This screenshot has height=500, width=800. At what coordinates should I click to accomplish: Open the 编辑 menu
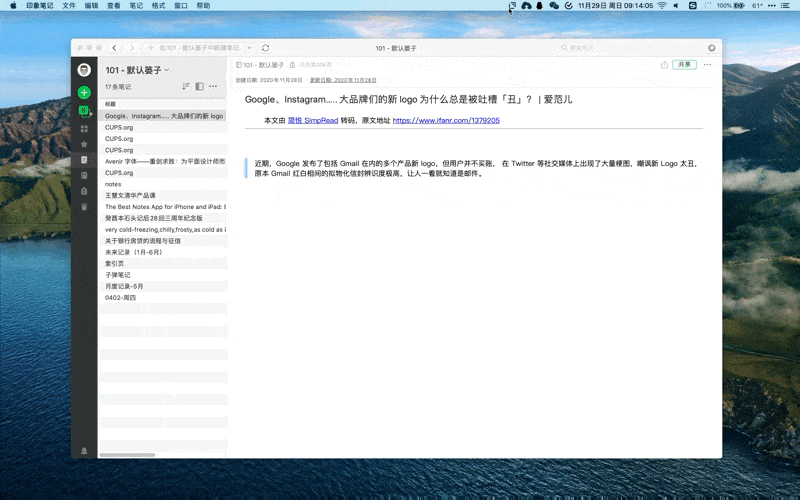click(x=91, y=6)
